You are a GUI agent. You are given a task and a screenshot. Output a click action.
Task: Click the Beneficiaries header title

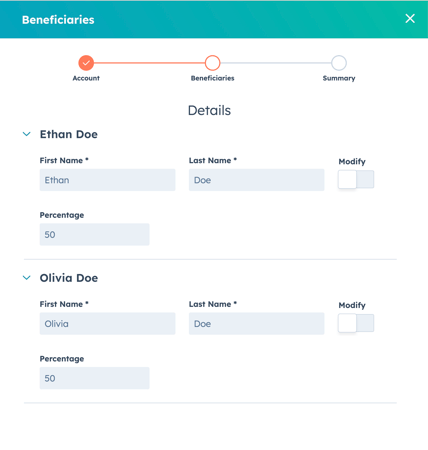(58, 20)
